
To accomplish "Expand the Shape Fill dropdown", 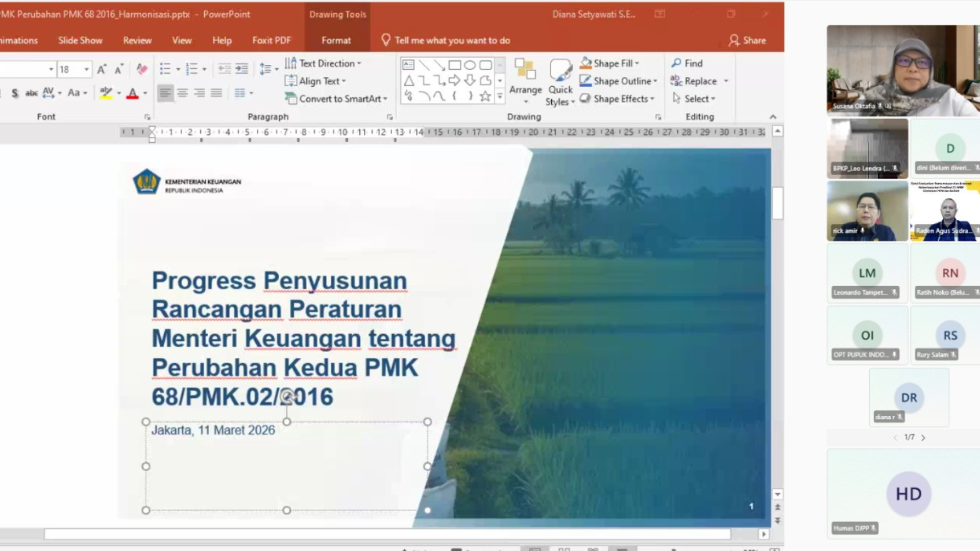I will pos(637,63).
